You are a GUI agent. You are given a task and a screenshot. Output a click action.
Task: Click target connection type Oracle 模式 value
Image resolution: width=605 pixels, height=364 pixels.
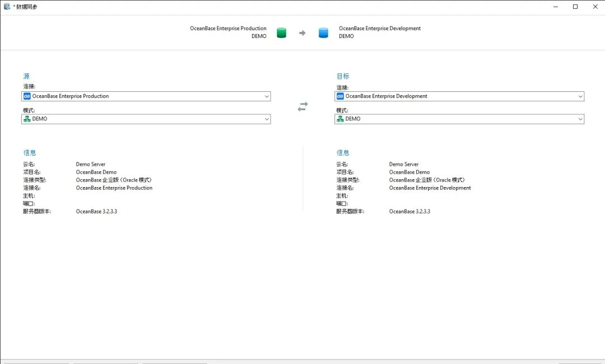[427, 180]
